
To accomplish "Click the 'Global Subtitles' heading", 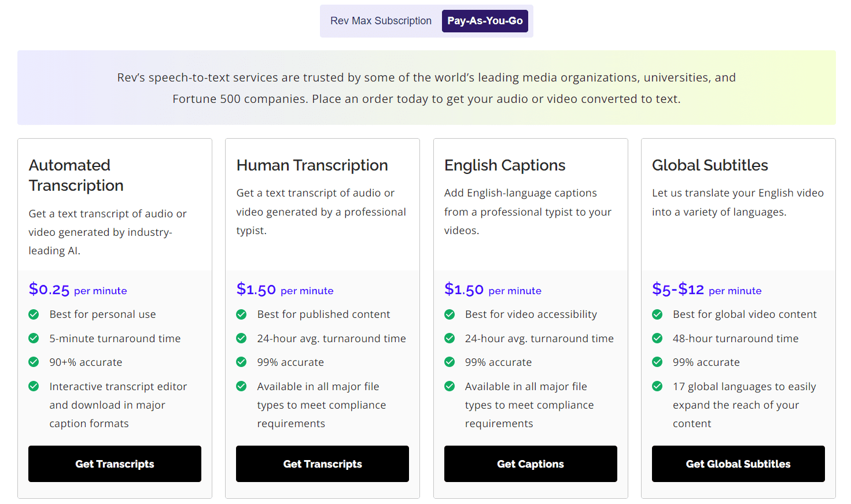I will pos(710,165).
